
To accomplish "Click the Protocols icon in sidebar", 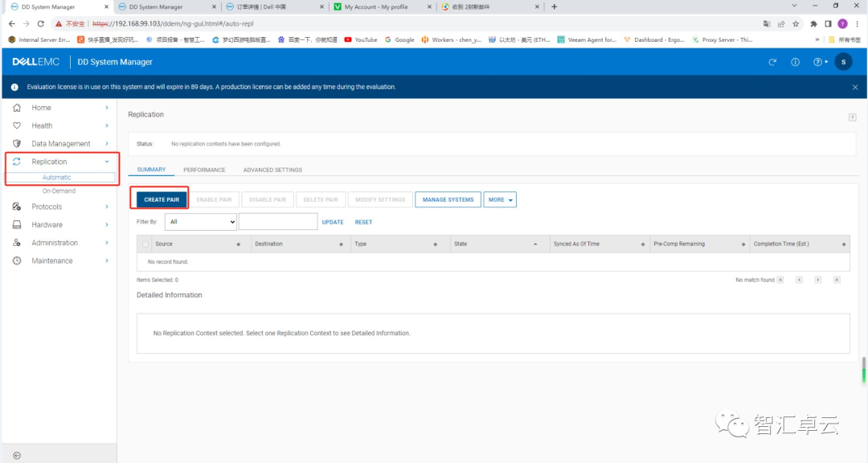I will click(17, 207).
